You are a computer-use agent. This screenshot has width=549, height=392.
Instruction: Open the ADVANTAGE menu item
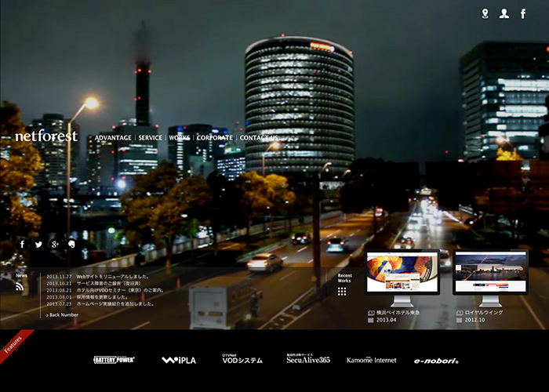[113, 138]
